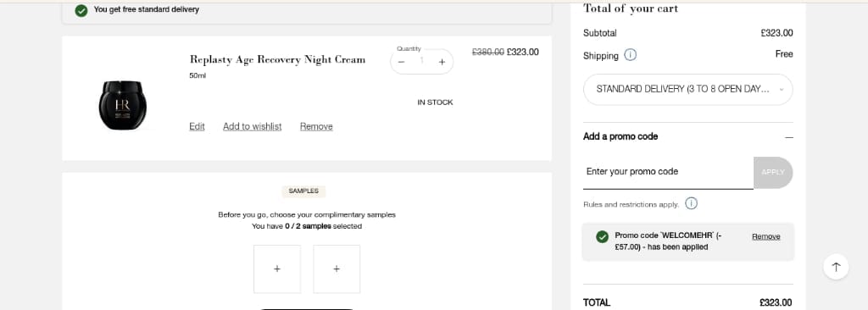Click the struck-through £380.00 price

[487, 52]
